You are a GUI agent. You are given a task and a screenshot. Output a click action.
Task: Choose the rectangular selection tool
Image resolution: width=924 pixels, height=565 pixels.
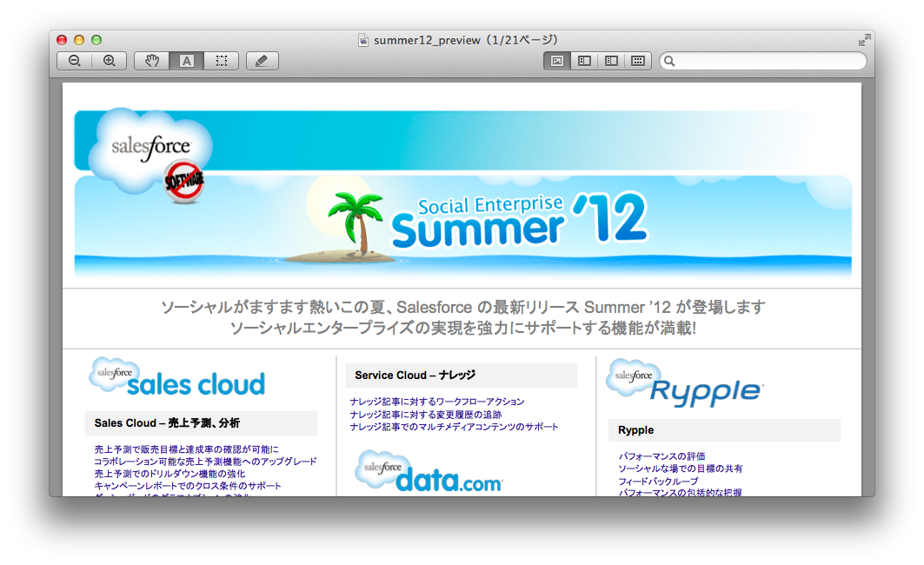[x=221, y=61]
